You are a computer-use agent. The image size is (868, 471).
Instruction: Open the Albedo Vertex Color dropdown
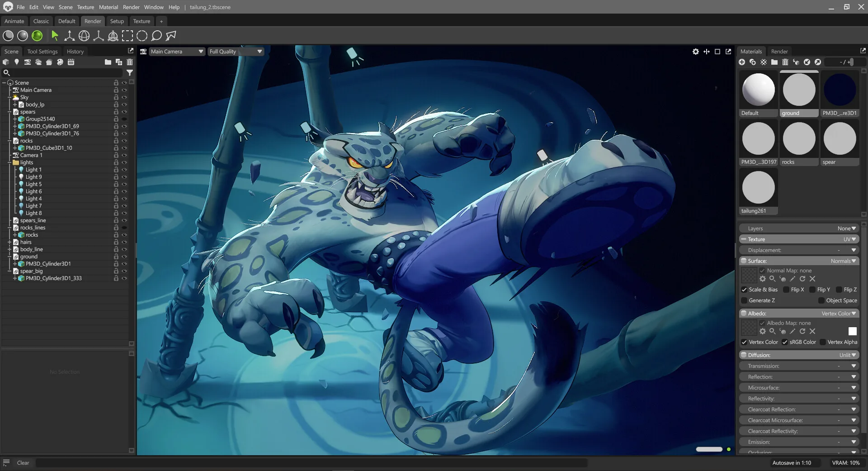click(839, 314)
